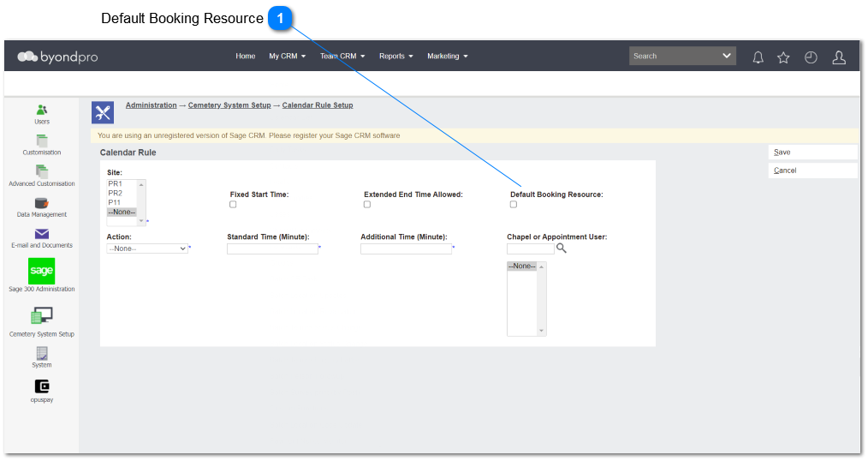
Task: Open the Action dropdown
Action: [x=147, y=248]
